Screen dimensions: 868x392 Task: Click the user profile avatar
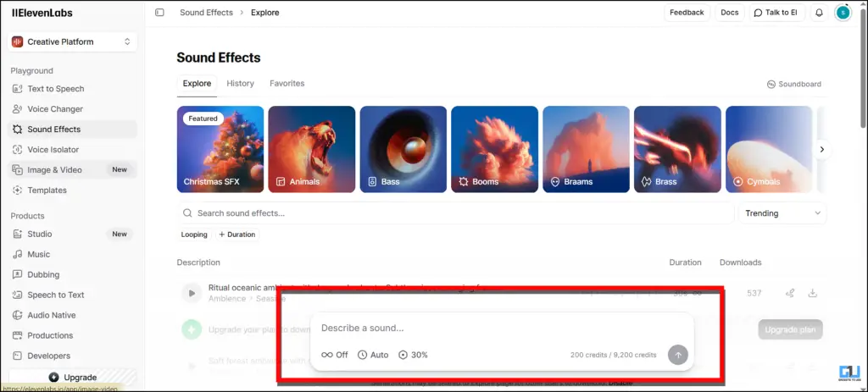click(842, 13)
